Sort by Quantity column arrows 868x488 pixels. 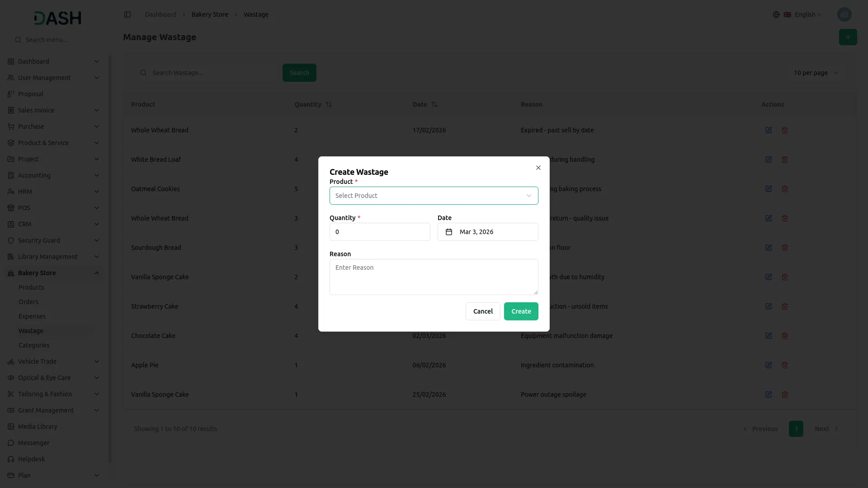(x=329, y=104)
